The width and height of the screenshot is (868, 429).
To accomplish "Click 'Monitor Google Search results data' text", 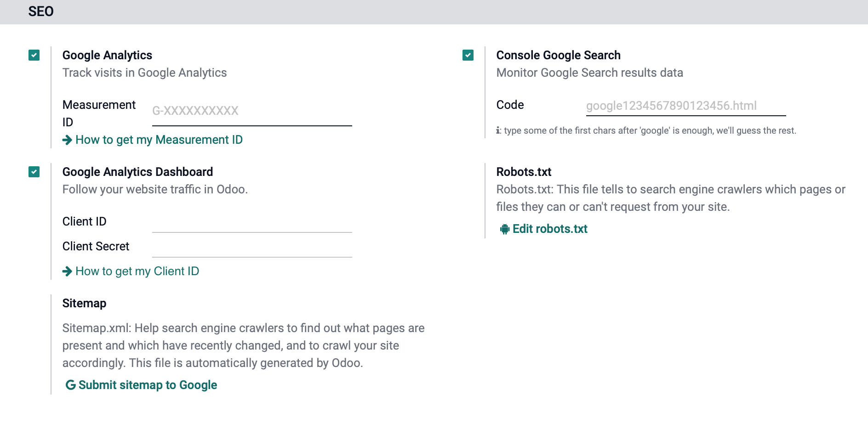I will [589, 73].
